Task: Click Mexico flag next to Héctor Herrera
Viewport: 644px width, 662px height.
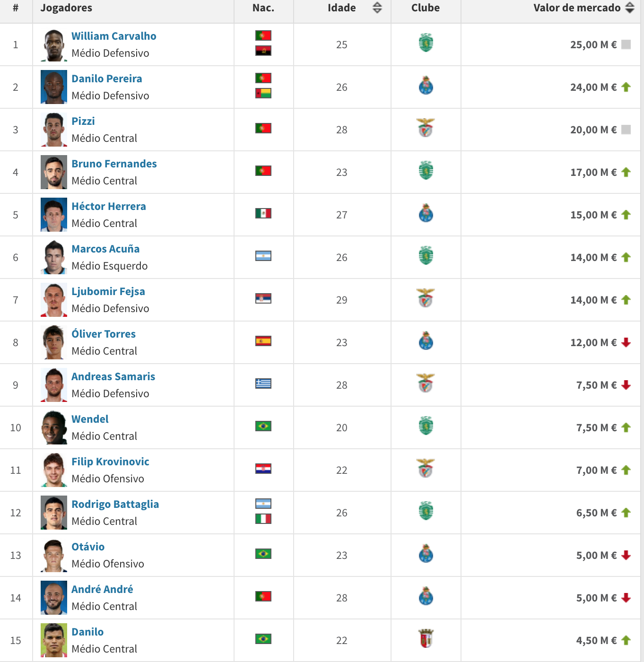Action: pos(263,213)
